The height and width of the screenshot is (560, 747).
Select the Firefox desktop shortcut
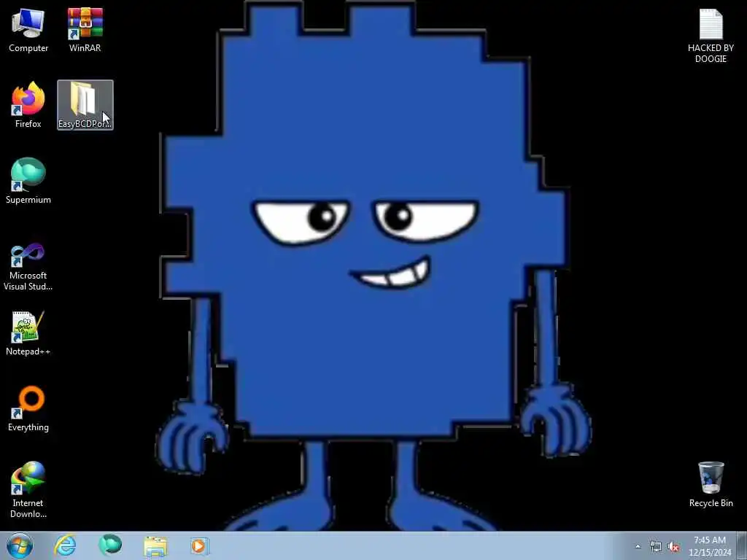click(x=28, y=105)
